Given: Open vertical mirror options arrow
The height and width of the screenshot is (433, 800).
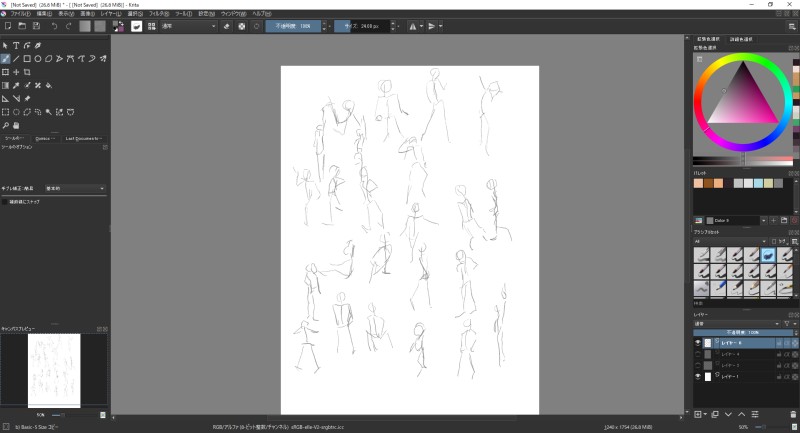Looking at the screenshot, I should point(441,26).
